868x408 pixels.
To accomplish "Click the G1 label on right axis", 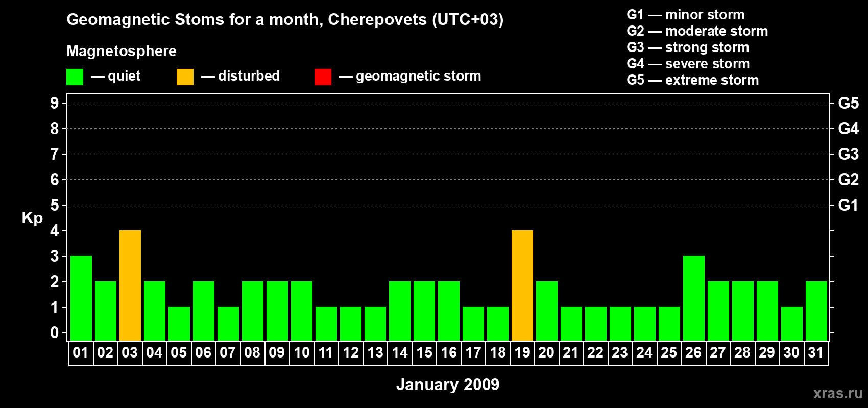I will (x=848, y=205).
